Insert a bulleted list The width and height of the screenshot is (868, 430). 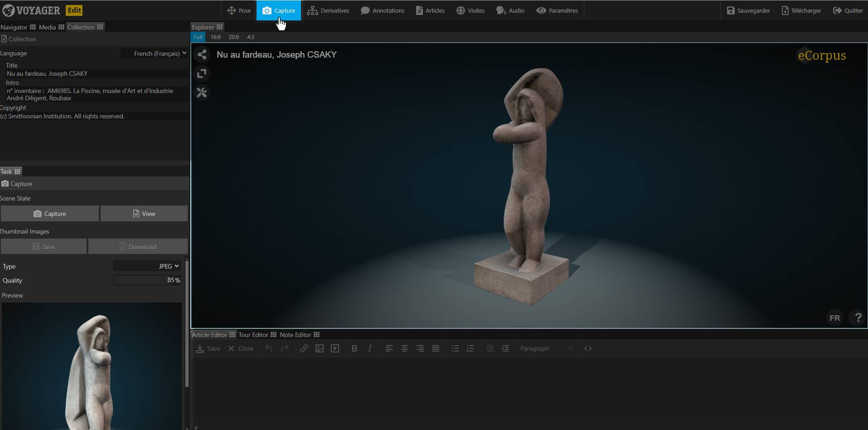[455, 348]
